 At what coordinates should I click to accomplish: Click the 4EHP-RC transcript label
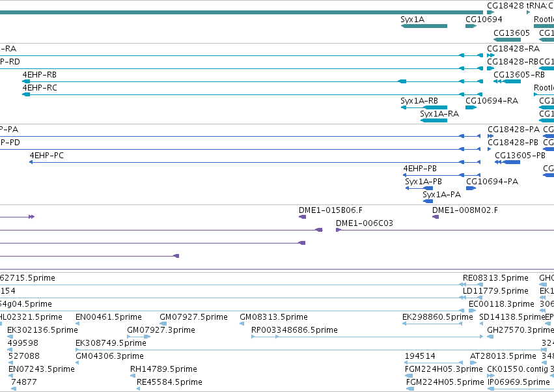[x=40, y=88]
